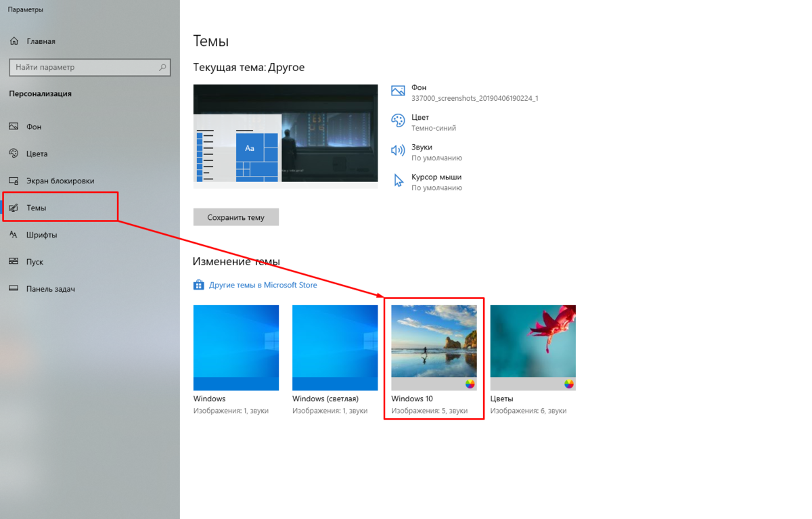Click the palette icon beside Цвет setting
The width and height of the screenshot is (812, 519).
398,120
